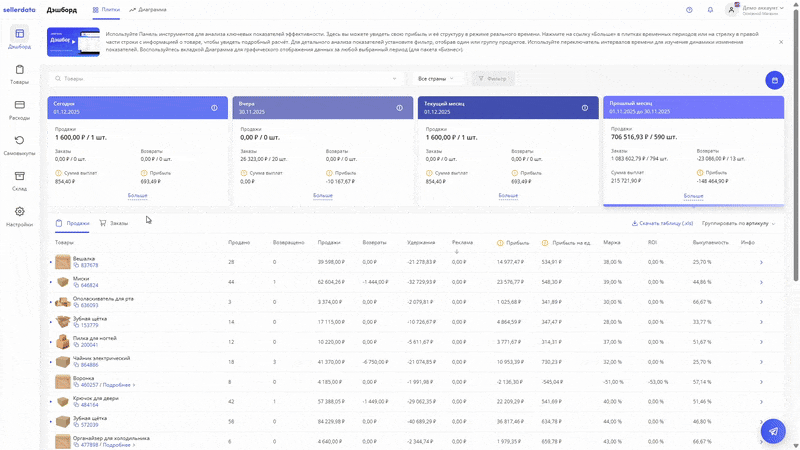Open Настройки settings in sidebar

point(19,217)
